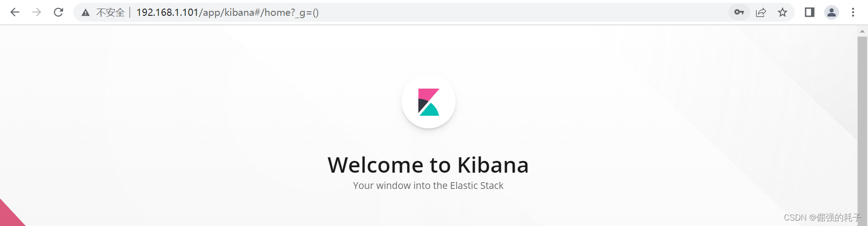Click the not-secure warning triangle icon

tap(85, 13)
